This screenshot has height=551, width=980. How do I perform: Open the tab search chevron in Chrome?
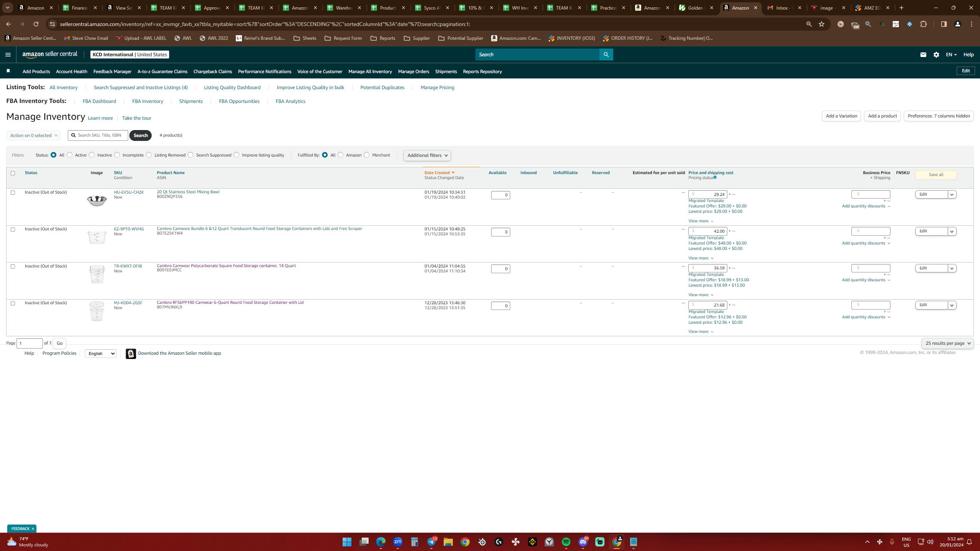pyautogui.click(x=7, y=8)
